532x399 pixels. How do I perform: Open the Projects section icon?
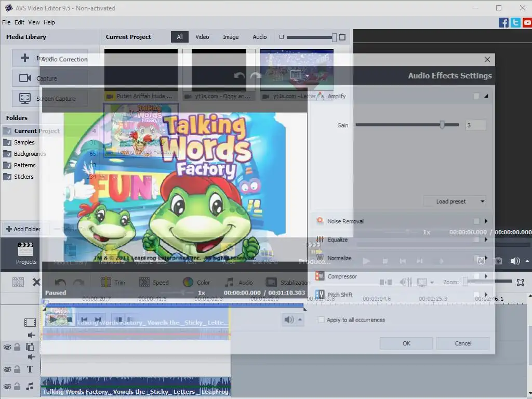point(26,253)
